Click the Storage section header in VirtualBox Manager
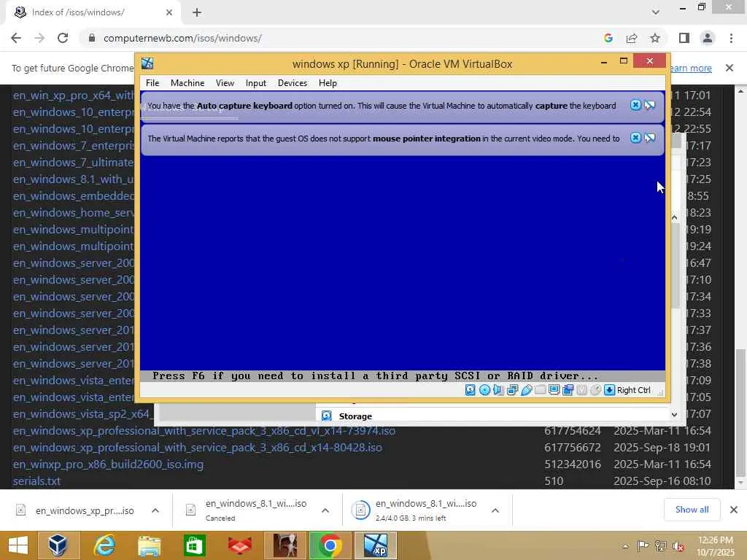The image size is (747, 560). coord(355,416)
